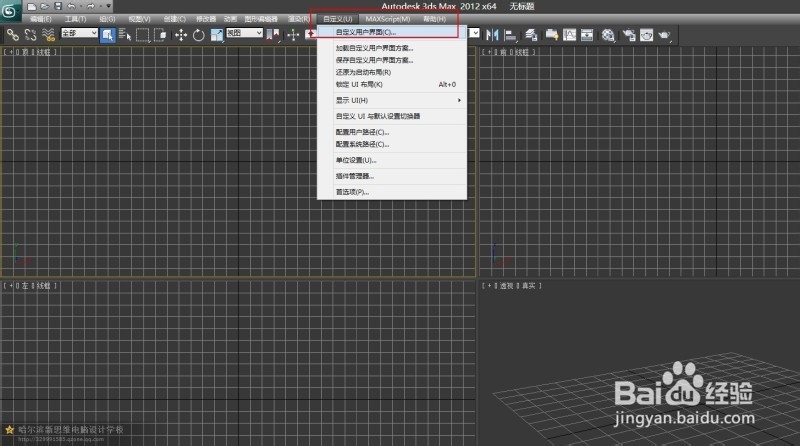Open the selection filter 全部 dropdown
Screen dimensions: 800x446
(x=79, y=34)
